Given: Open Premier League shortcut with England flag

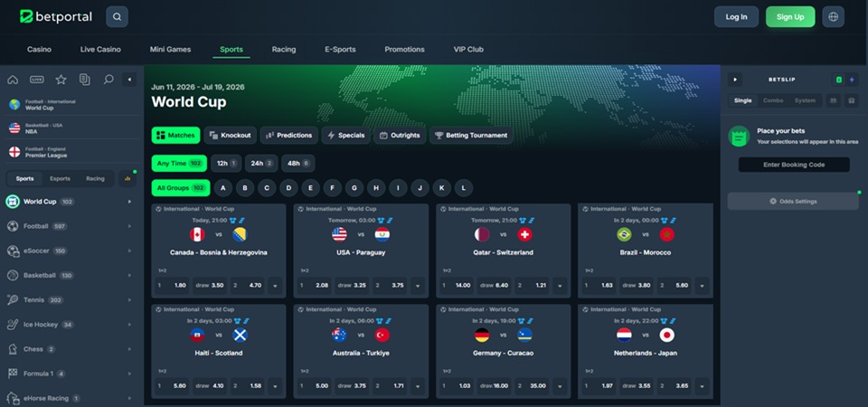Looking at the screenshot, I should 72,152.
